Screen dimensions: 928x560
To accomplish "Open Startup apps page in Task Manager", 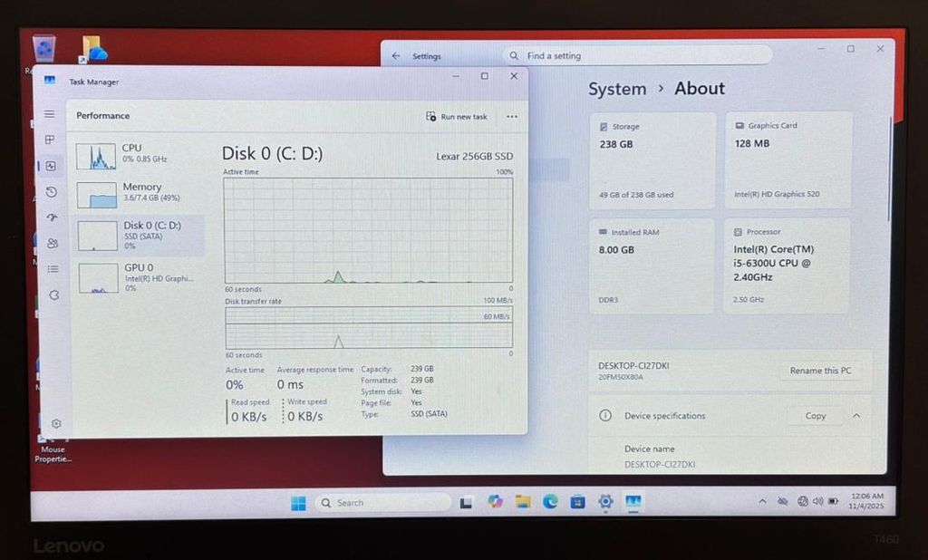I will (x=52, y=217).
